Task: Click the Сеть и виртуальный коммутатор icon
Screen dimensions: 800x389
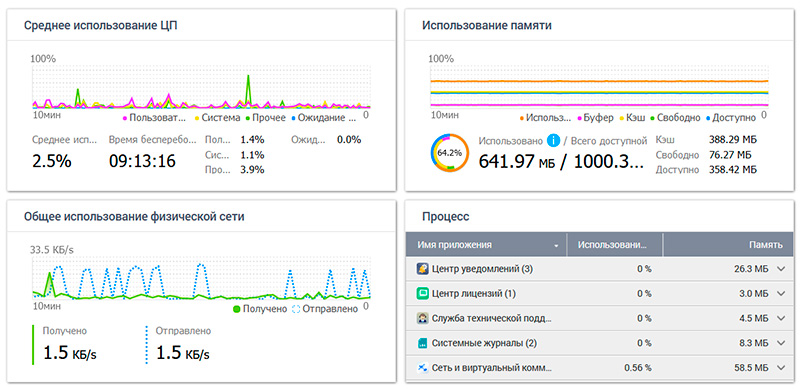Action: pos(422,368)
